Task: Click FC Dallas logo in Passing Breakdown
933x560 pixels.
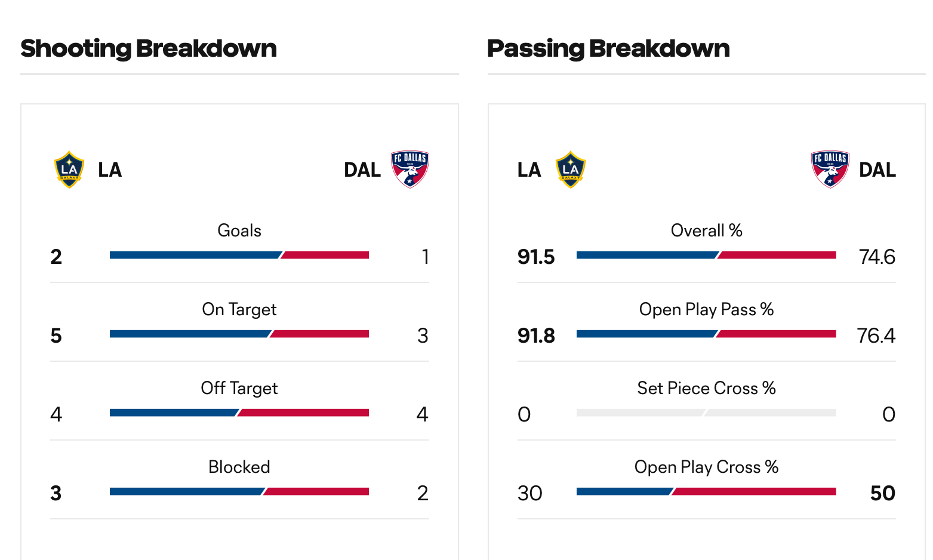Action: 830,170
